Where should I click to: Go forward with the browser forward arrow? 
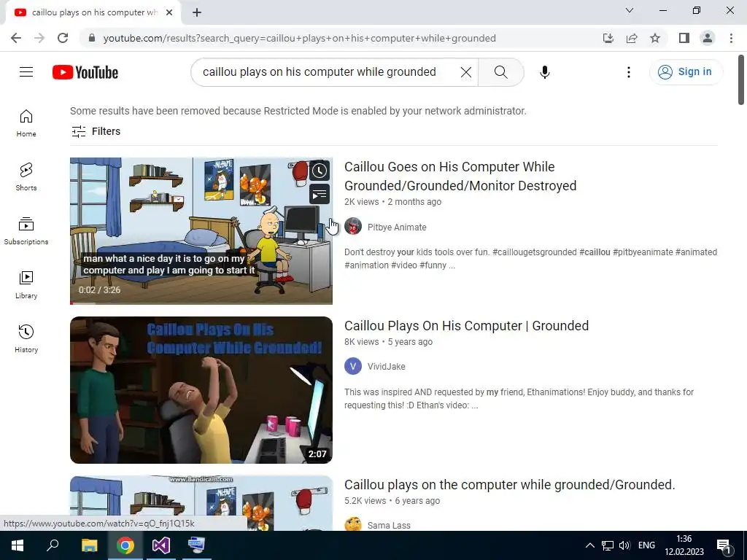[x=39, y=38]
